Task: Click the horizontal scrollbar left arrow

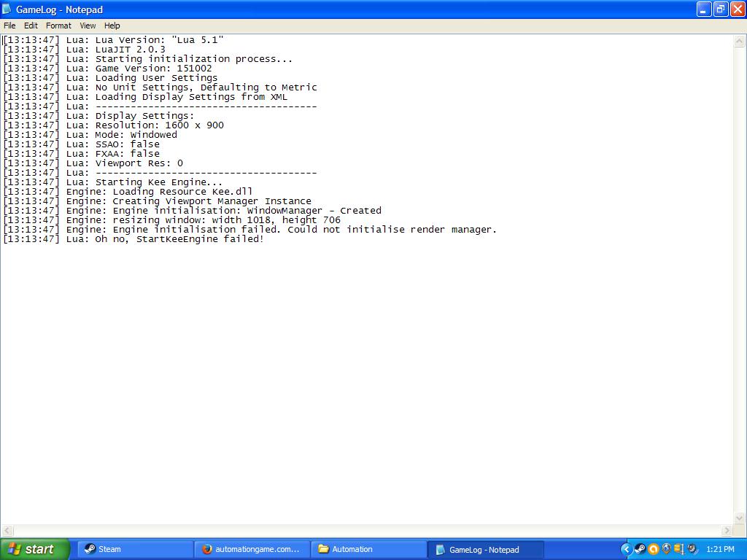Action: [7, 531]
